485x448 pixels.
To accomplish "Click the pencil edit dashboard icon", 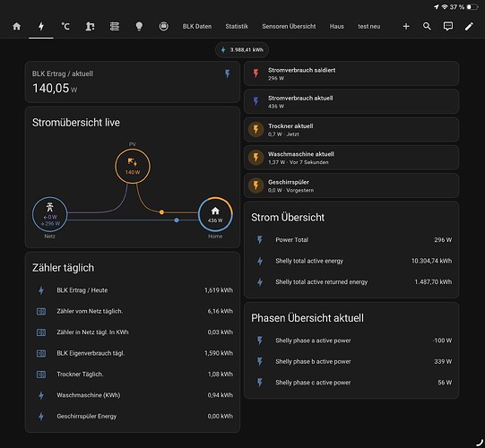I will click(x=469, y=26).
